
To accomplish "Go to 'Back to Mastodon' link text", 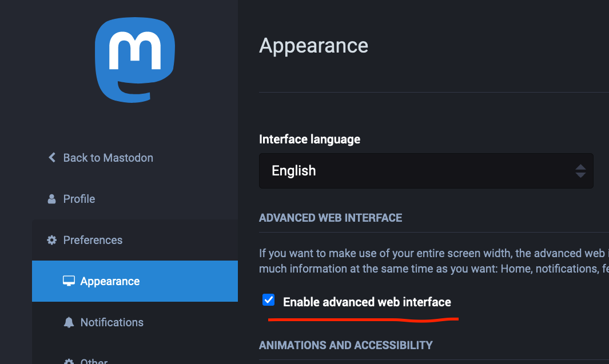I will tap(108, 158).
